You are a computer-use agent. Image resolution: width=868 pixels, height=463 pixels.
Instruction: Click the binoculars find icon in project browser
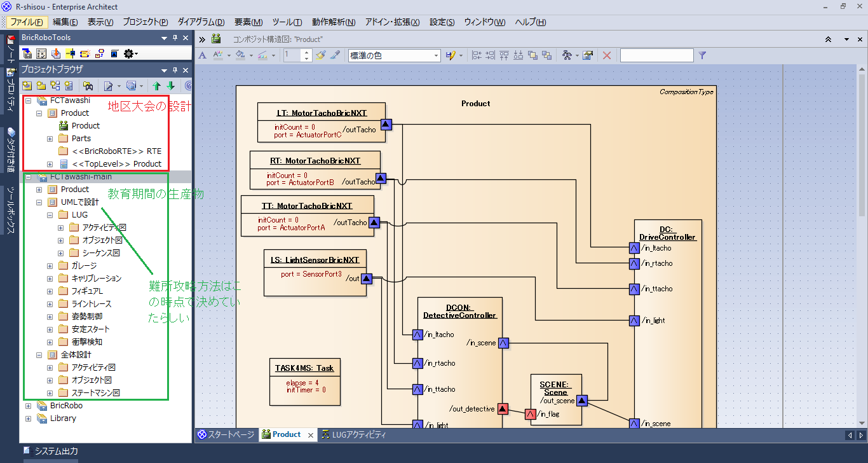click(x=88, y=85)
